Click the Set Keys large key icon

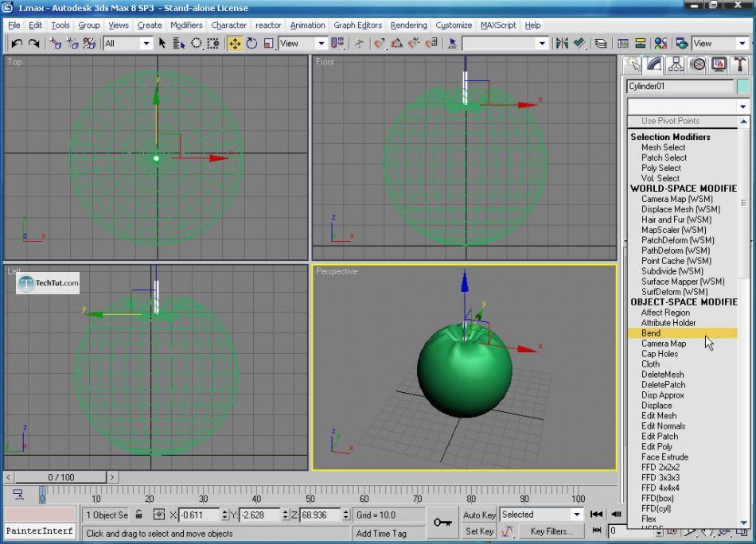[442, 523]
